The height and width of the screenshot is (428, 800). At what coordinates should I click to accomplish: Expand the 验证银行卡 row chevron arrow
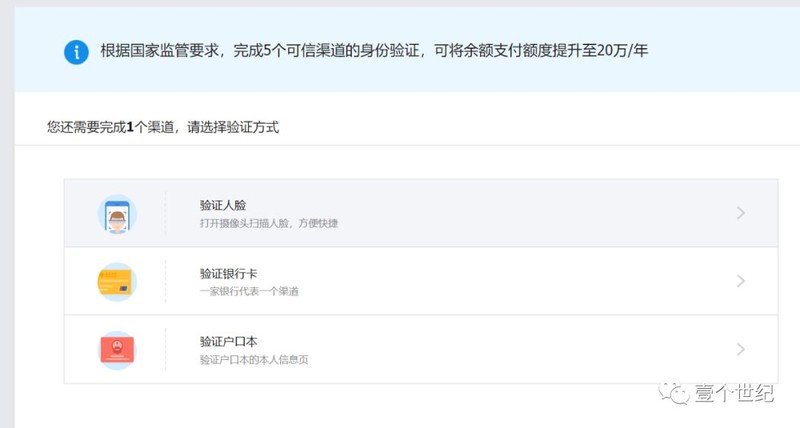point(741,281)
